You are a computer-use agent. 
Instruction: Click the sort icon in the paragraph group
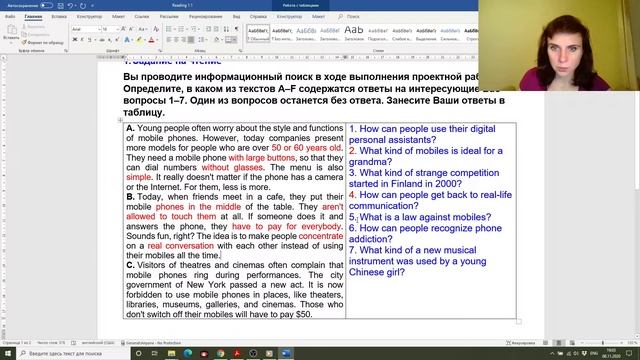[226, 29]
